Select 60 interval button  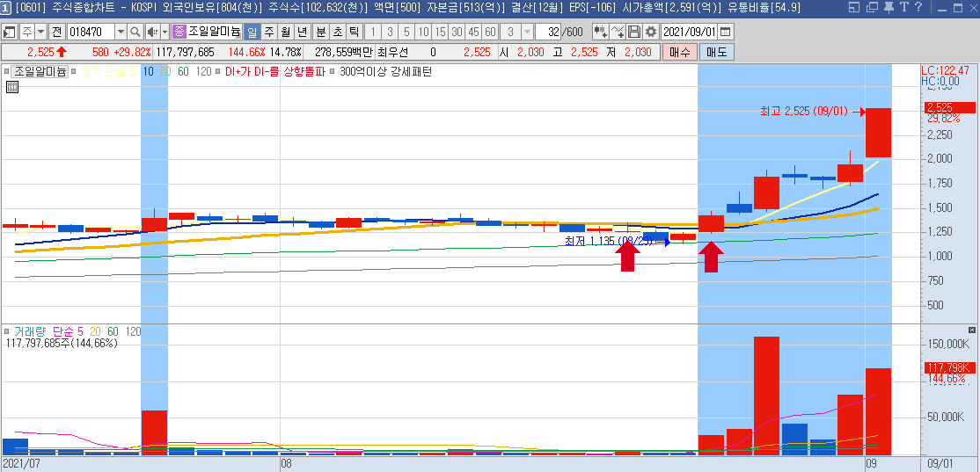(491, 32)
